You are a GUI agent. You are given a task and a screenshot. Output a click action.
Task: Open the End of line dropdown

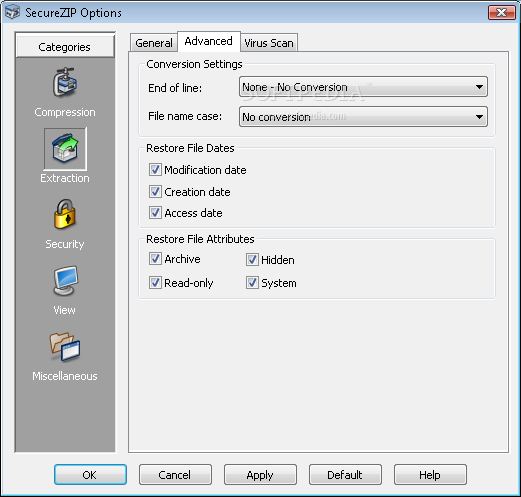pos(363,87)
